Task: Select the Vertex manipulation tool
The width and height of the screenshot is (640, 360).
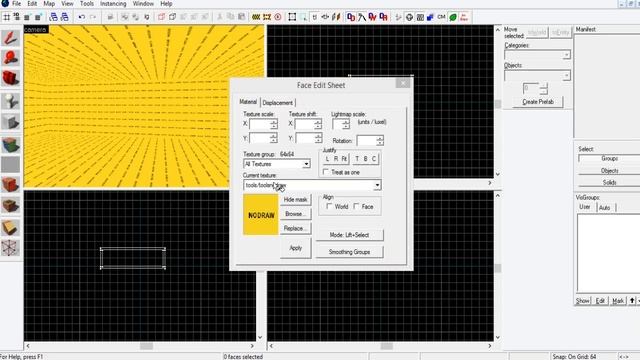Action: 10,248
